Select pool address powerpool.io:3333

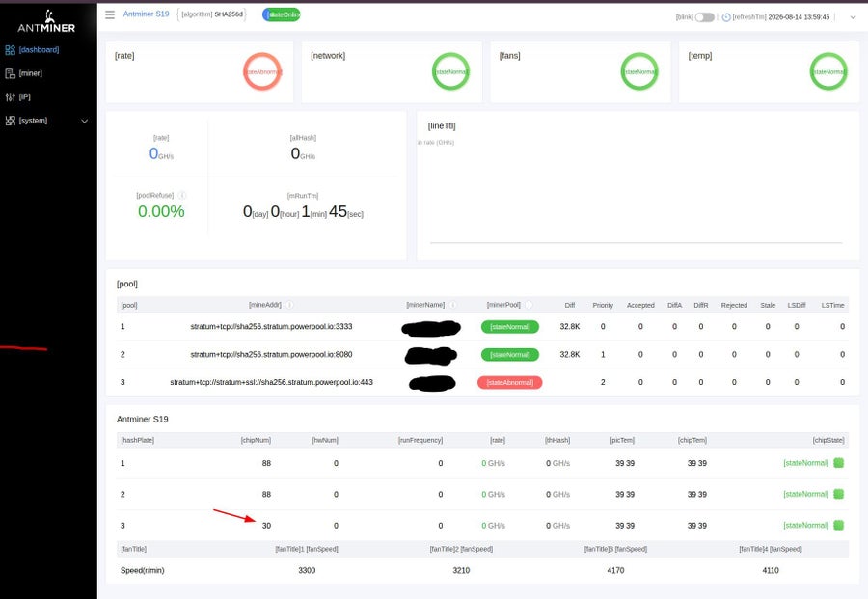pyautogui.click(x=271, y=327)
